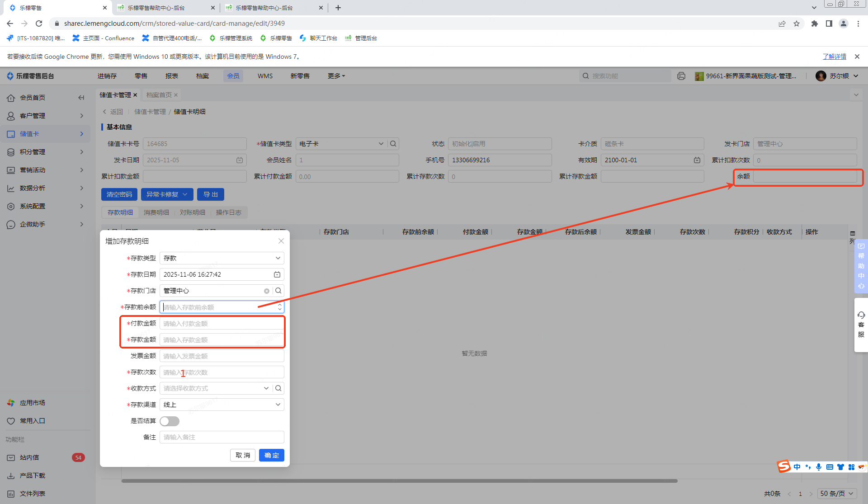Click the 付款金额 input field
This screenshot has width=868, height=504.
click(222, 324)
